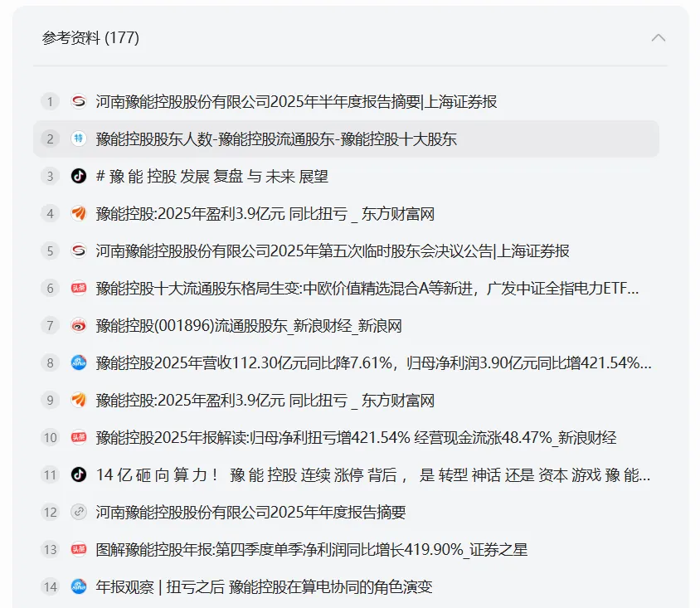The height and width of the screenshot is (608, 700).
Task: Collapse the 参考资料 (177) reference list
Action: coord(658,38)
